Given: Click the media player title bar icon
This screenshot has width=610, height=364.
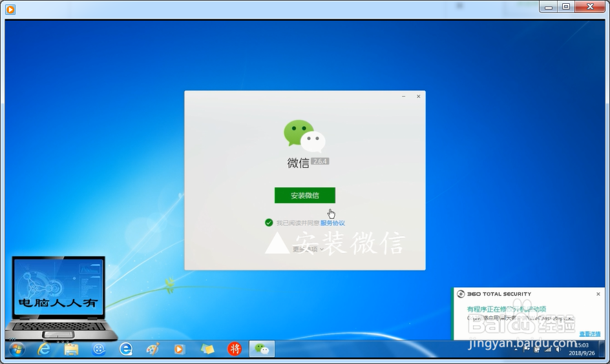Looking at the screenshot, I should point(10,9).
